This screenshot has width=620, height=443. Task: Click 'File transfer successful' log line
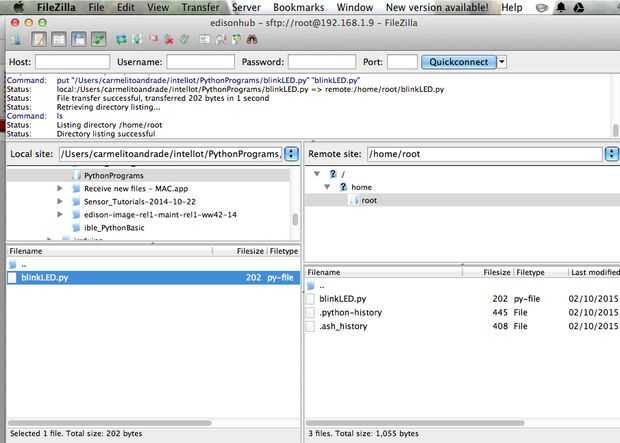coord(163,98)
